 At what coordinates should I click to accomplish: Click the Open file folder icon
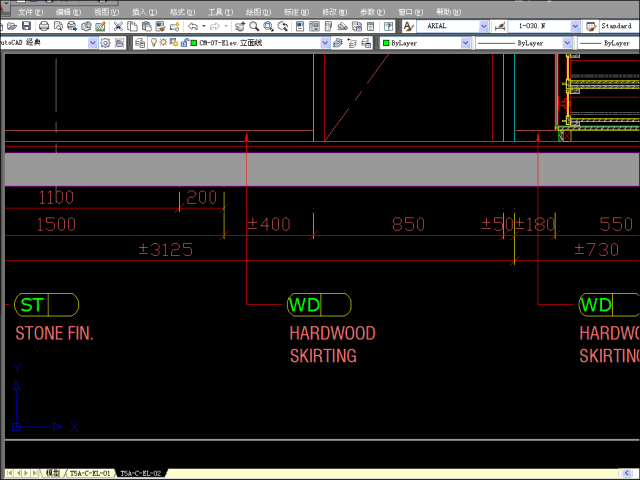click(12, 27)
